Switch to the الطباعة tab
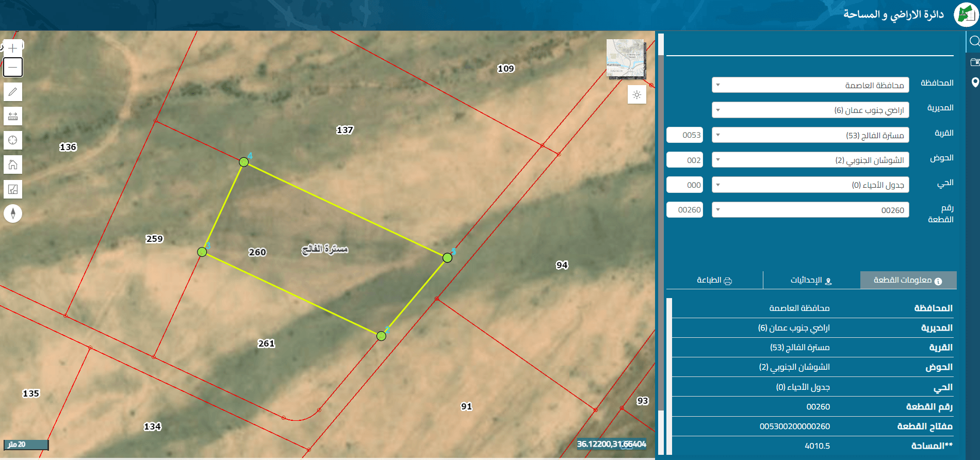Viewport: 980px width, 460px height. coord(714,280)
